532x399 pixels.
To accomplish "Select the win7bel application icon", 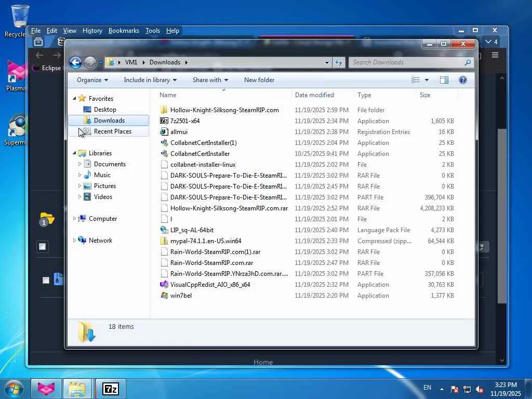I will [164, 296].
